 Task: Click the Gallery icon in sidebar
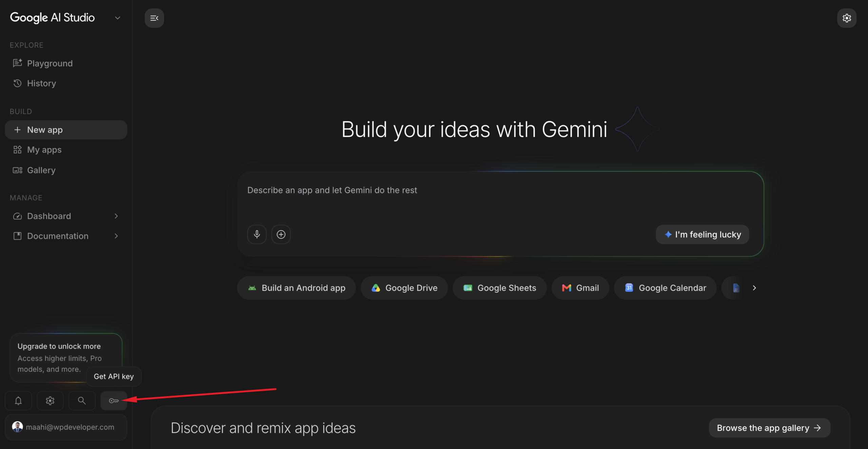[x=17, y=170]
